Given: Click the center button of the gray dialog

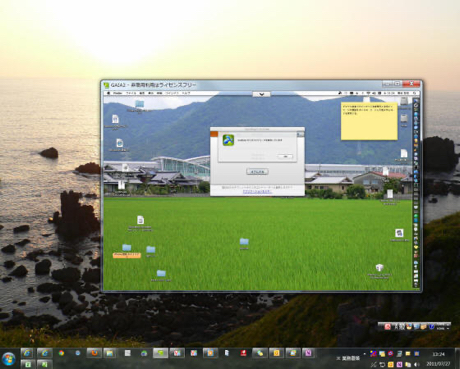Looking at the screenshot, I should pos(257,172).
